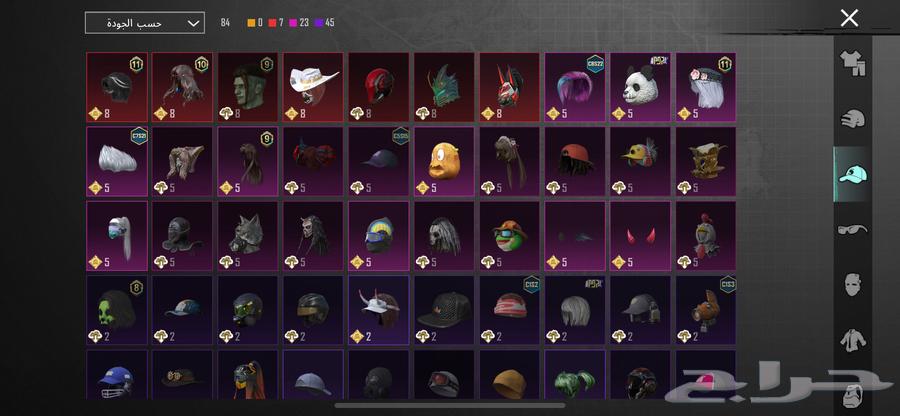Select the red devil horns item
This screenshot has width=900, height=416.
pos(640,236)
